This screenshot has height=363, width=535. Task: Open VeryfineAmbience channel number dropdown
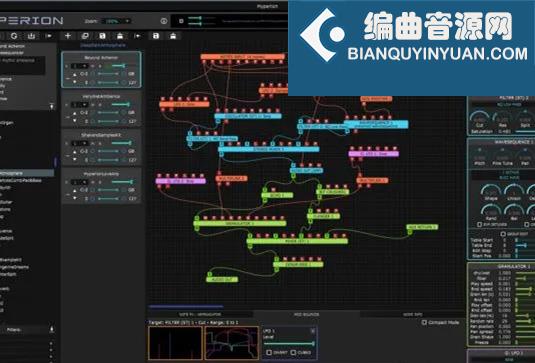point(80,105)
